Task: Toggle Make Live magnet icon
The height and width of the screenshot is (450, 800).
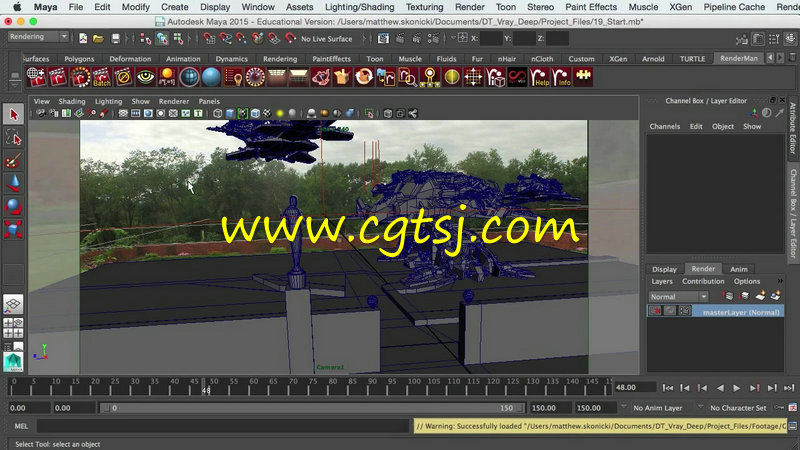Action: point(290,39)
